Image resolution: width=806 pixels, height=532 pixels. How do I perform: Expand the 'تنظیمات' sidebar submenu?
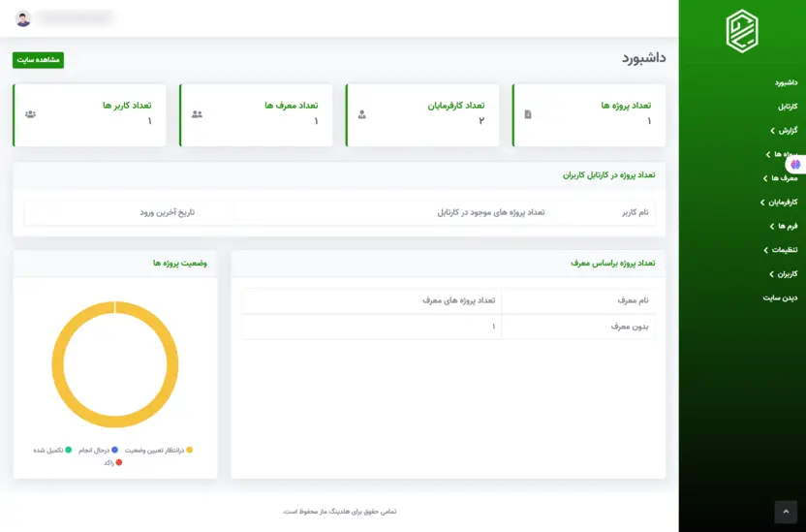pyautogui.click(x=779, y=250)
